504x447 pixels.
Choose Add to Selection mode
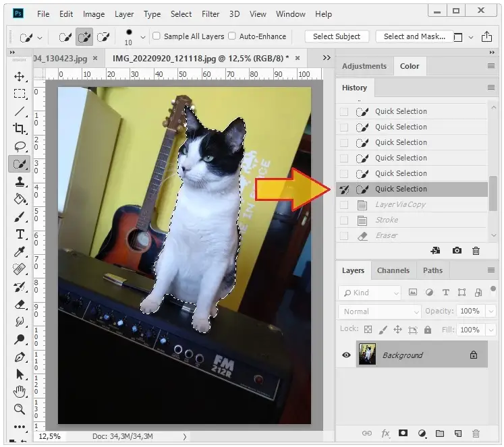point(84,37)
